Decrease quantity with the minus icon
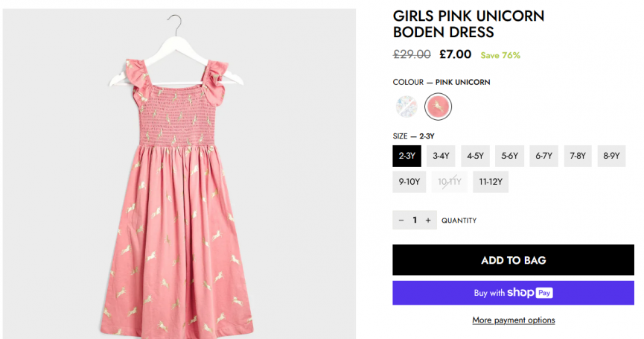The height and width of the screenshot is (339, 644). click(401, 221)
